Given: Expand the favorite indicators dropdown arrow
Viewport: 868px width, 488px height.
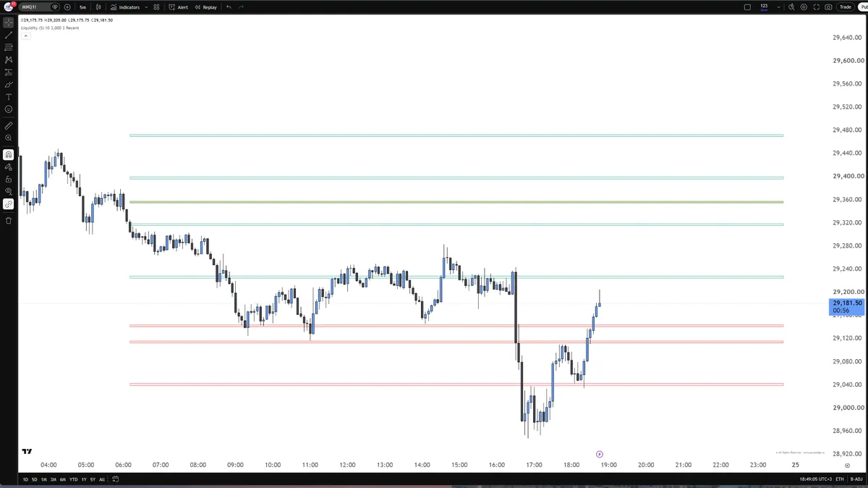Looking at the screenshot, I should point(146,7).
